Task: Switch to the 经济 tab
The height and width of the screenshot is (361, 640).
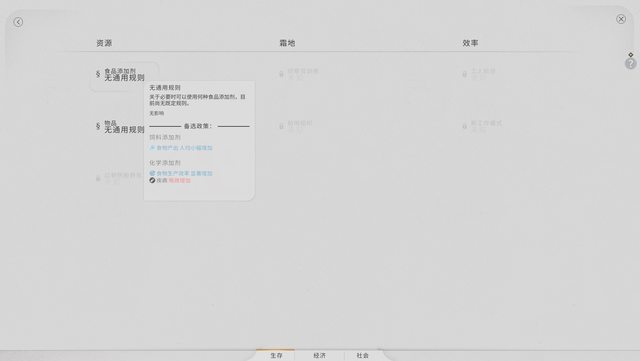Action: tap(320, 355)
